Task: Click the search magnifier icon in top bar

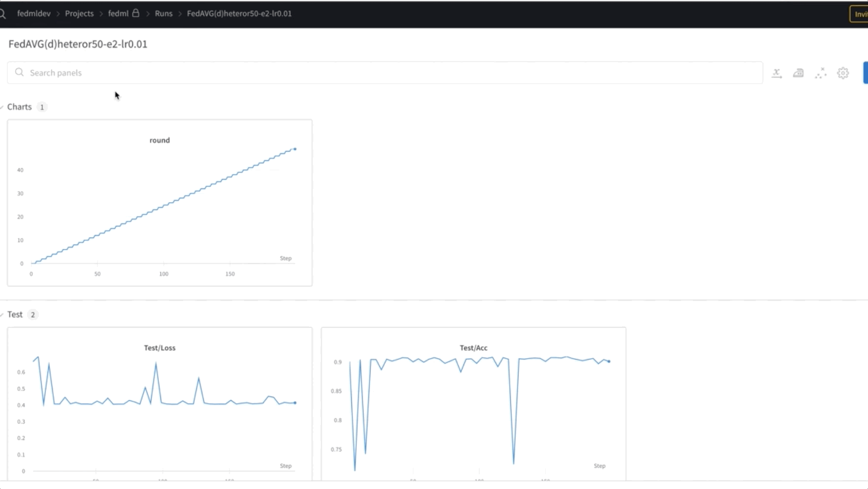Action: (2, 14)
